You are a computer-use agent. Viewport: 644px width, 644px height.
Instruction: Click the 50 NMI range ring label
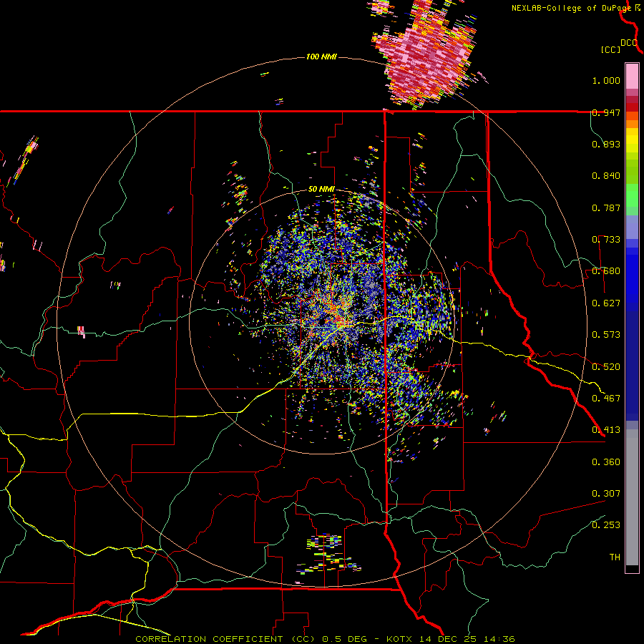pyautogui.click(x=321, y=190)
